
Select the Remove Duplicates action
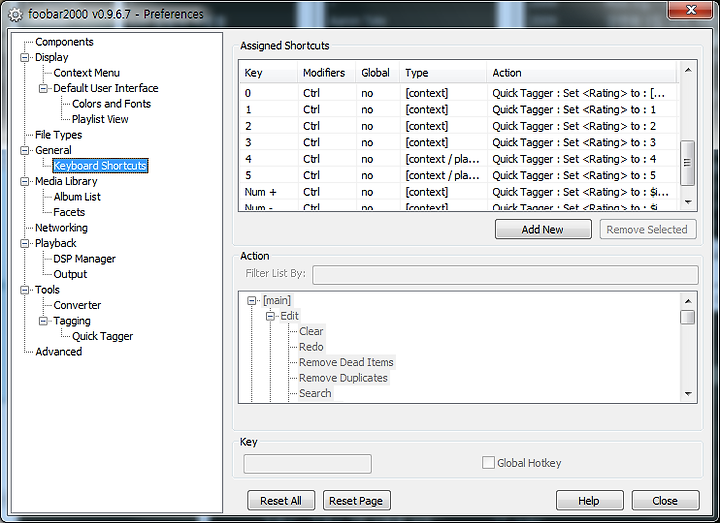pos(343,378)
